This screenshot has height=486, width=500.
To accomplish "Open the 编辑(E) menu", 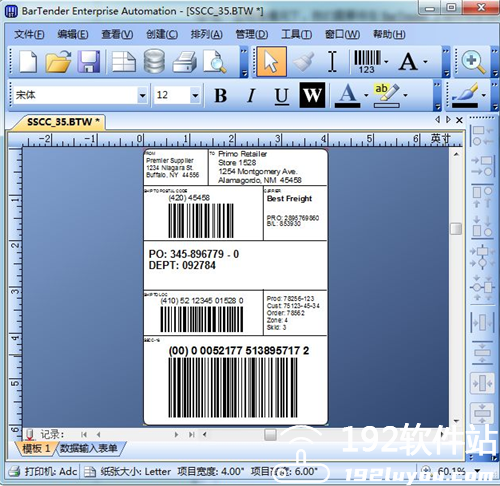I will coord(73,34).
